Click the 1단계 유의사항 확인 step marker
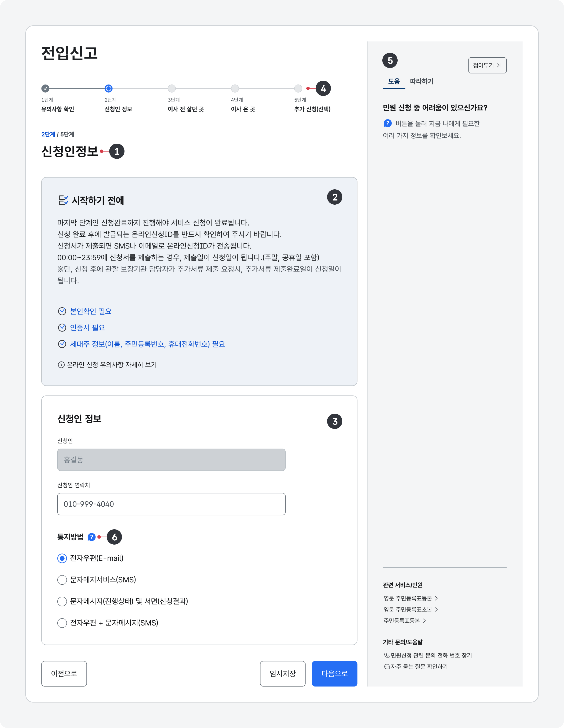The height and width of the screenshot is (728, 564). coord(45,89)
